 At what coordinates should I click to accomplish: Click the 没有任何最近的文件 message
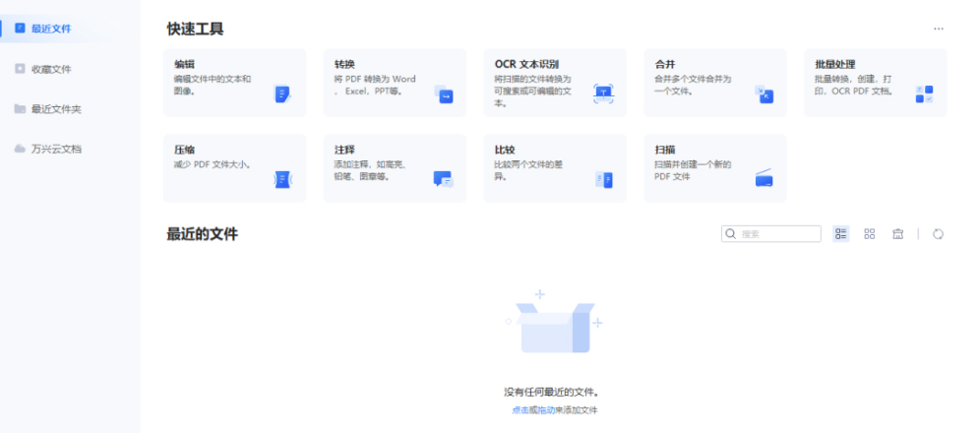point(553,393)
